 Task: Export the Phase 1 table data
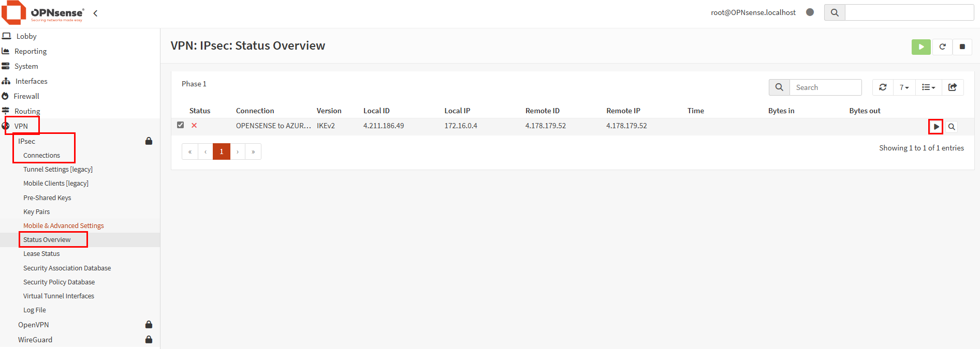952,87
